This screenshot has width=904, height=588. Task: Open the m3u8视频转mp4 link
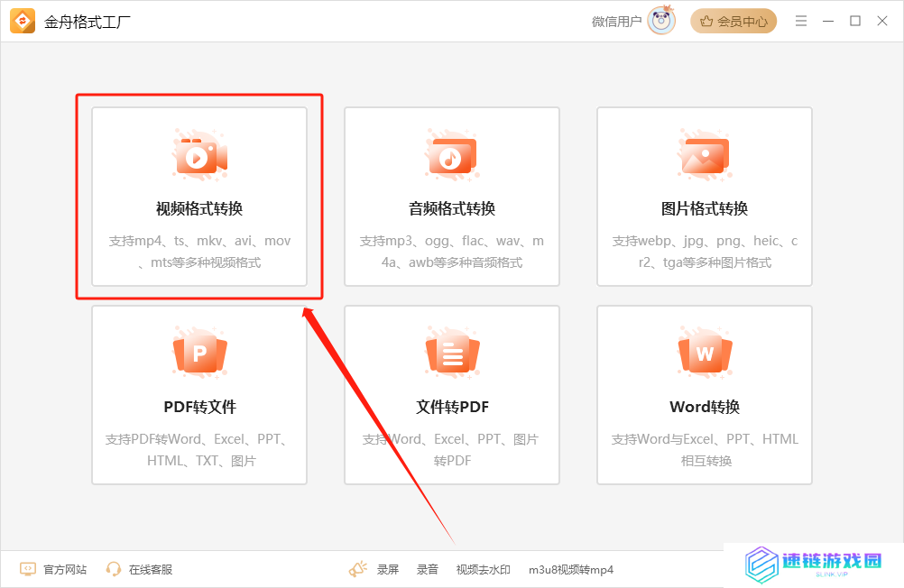(571, 570)
